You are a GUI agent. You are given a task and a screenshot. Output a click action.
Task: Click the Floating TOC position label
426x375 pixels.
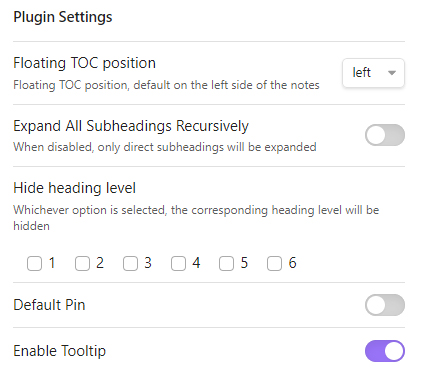point(84,63)
